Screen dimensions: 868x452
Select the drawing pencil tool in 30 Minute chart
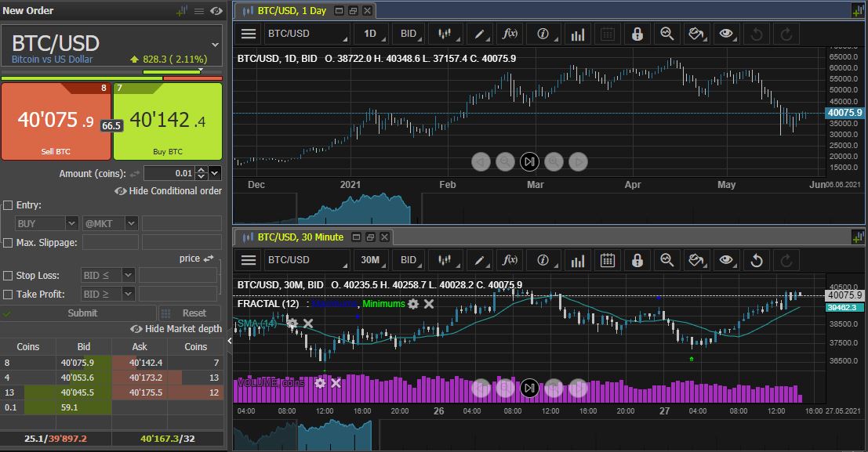[479, 260]
